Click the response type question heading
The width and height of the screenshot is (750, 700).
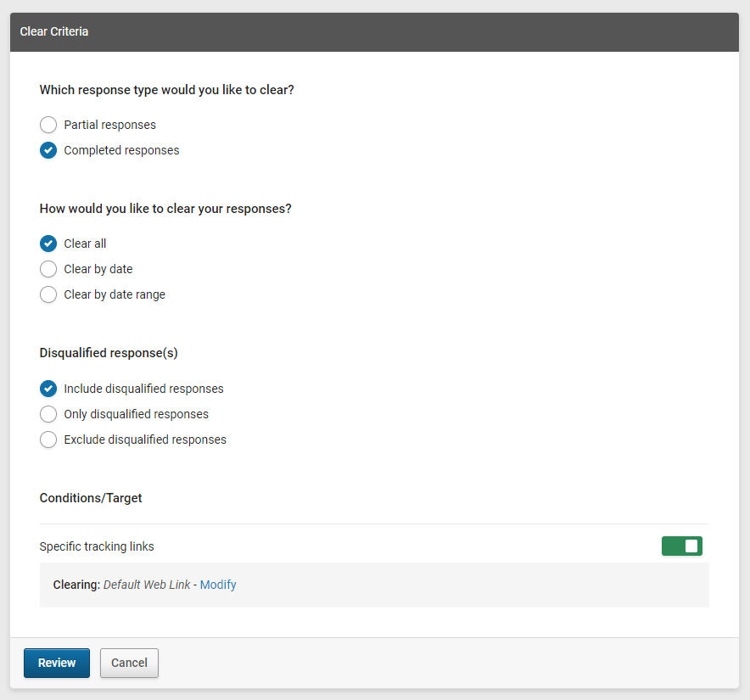click(x=166, y=89)
